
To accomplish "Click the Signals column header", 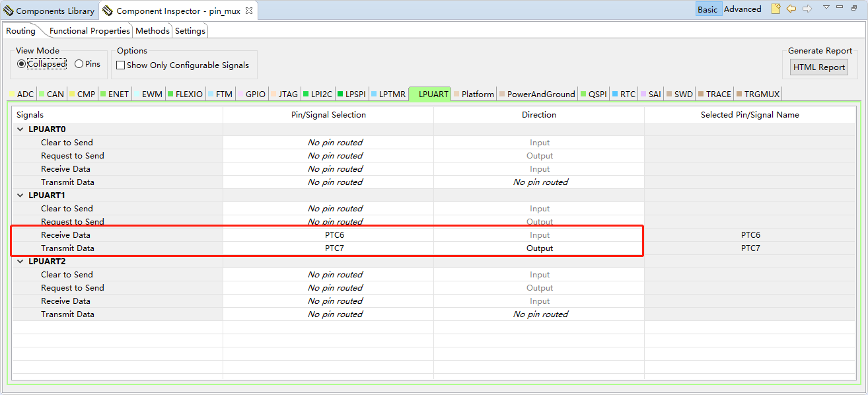I will [x=117, y=115].
